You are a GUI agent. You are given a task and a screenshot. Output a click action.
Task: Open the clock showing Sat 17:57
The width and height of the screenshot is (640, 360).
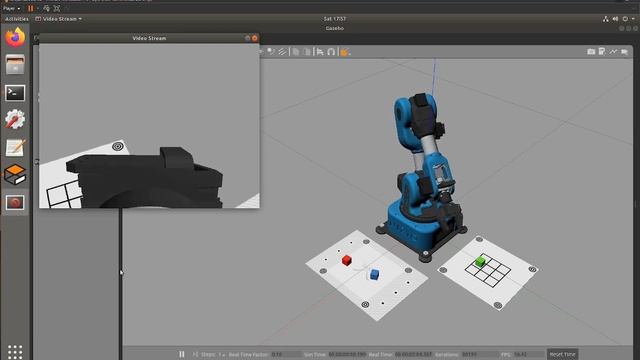[x=335, y=19]
